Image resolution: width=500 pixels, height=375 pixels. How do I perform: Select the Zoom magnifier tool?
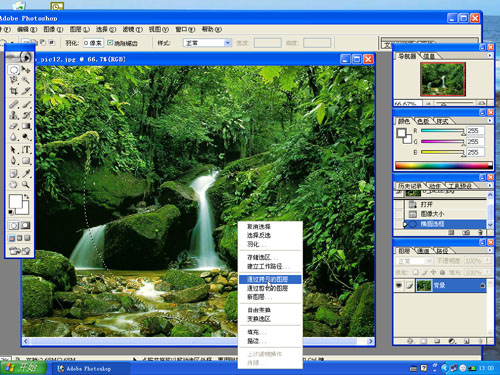[x=26, y=184]
